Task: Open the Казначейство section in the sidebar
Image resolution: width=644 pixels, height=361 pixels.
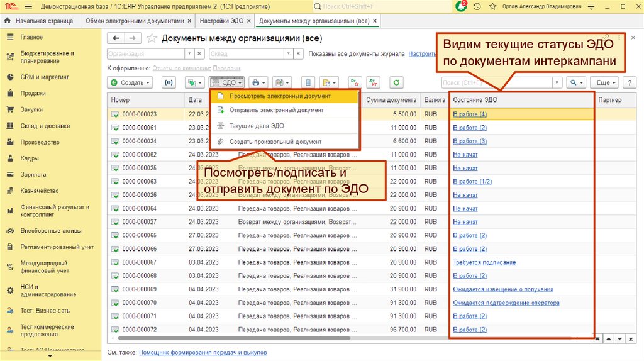Action: [x=39, y=191]
